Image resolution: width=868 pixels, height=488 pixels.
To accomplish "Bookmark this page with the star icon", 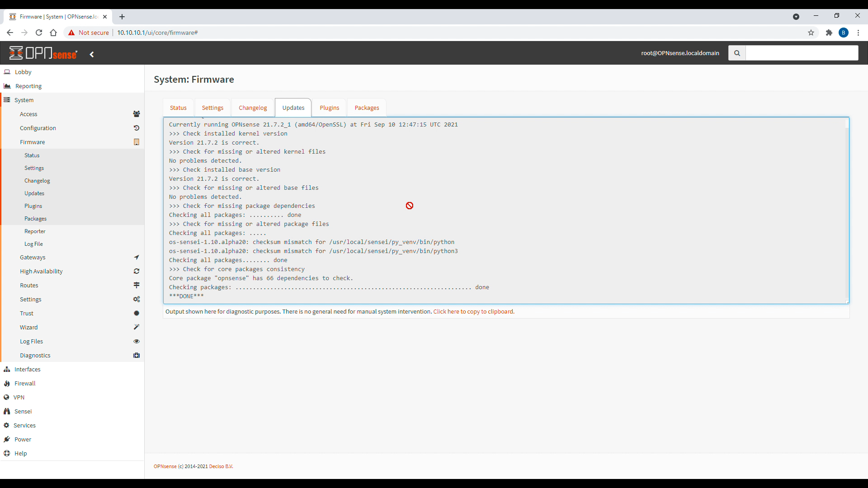I will [811, 33].
